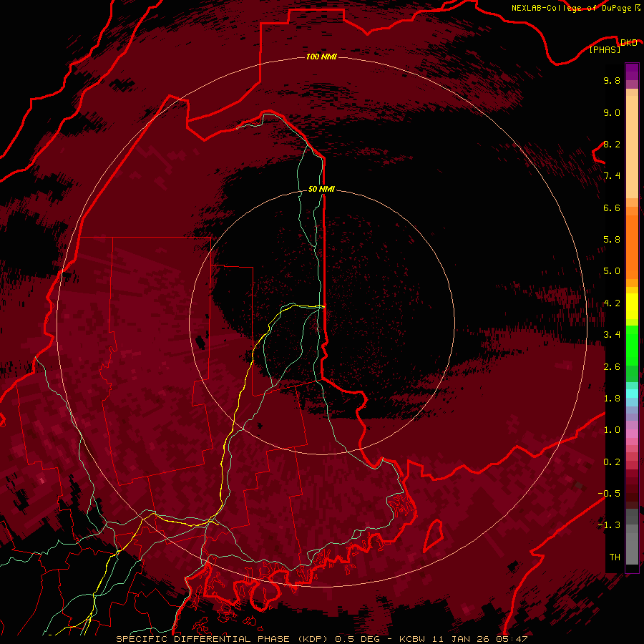Click the -1.3 scale value
This screenshot has height=644, width=644.
[x=609, y=525]
